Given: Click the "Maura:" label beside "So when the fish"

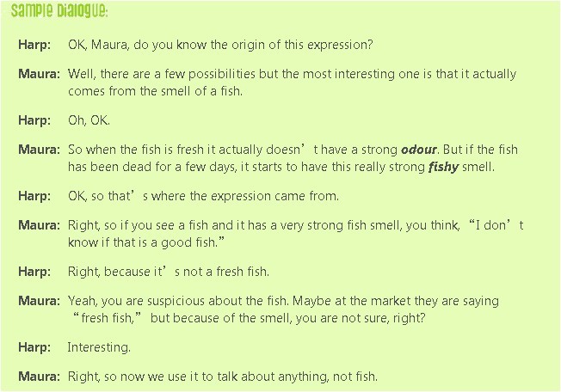Looking at the screenshot, I should 39,150.
